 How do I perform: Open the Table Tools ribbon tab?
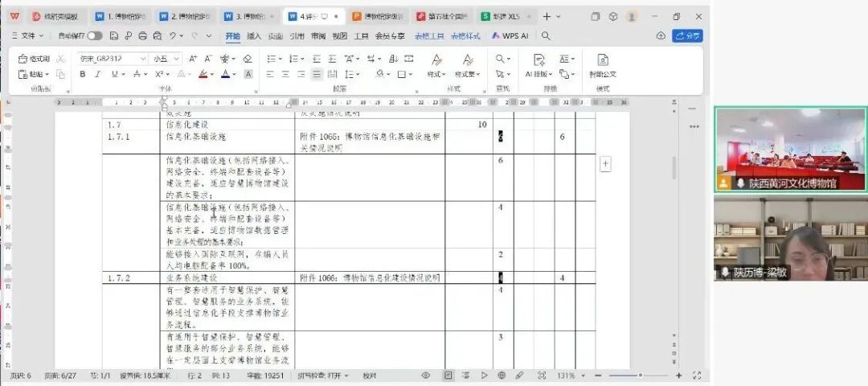[429, 36]
